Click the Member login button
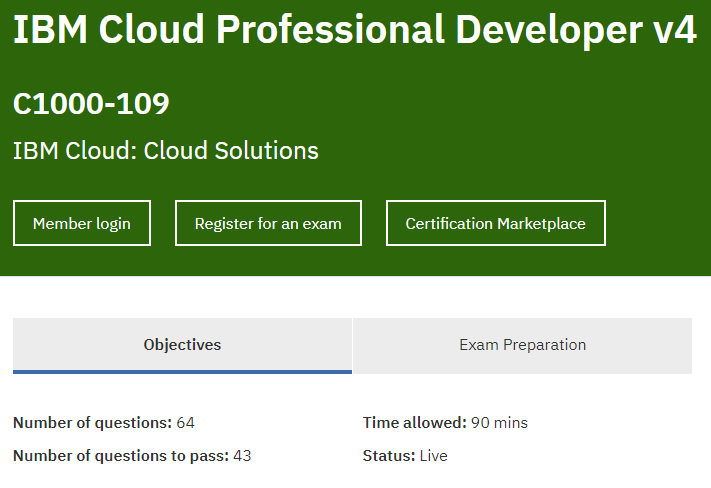 (x=82, y=223)
